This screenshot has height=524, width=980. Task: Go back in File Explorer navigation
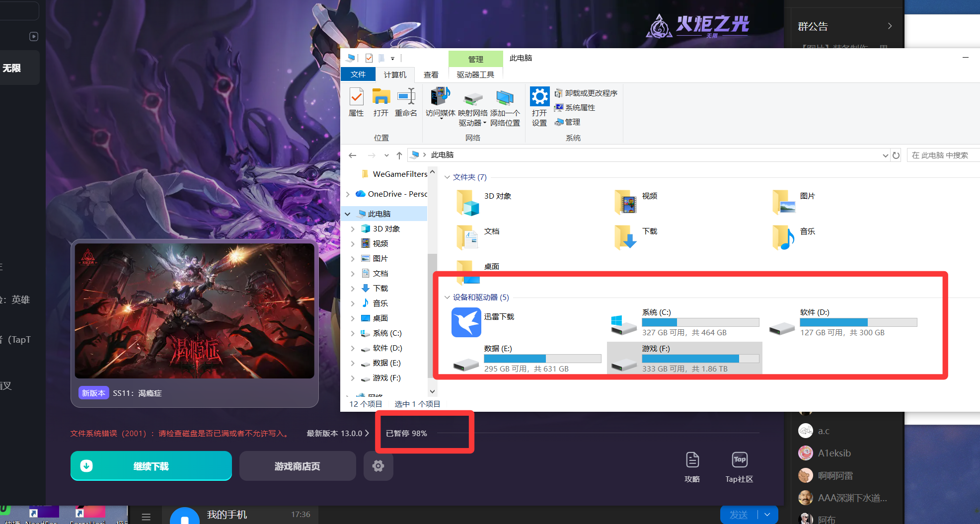pyautogui.click(x=353, y=155)
